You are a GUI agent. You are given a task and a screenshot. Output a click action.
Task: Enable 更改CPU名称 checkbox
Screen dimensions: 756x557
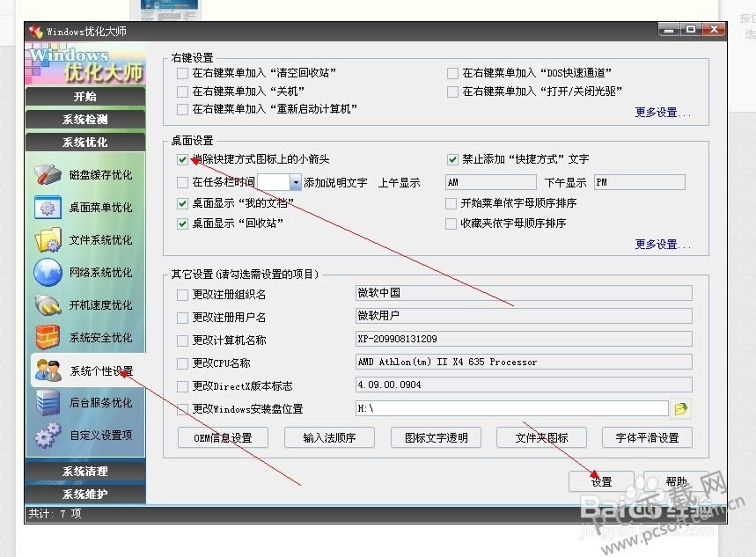(182, 363)
